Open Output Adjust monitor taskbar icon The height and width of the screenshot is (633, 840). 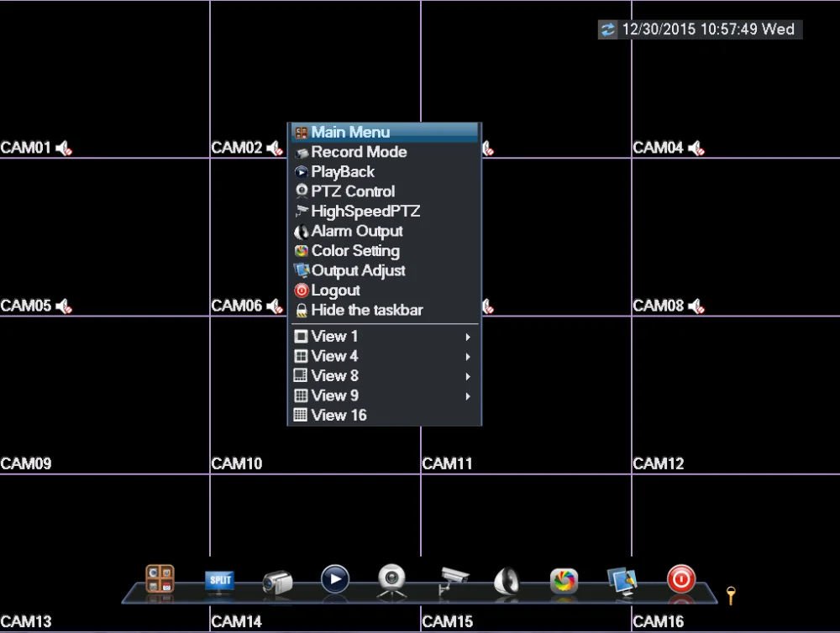pos(622,581)
